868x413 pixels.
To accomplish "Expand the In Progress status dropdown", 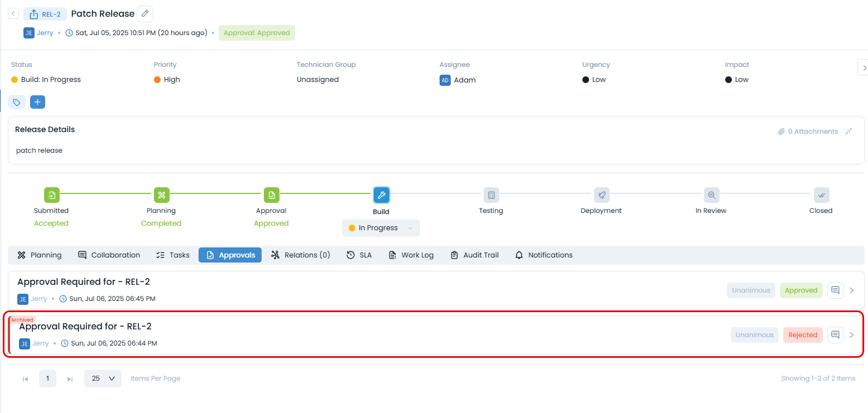I will tap(381, 227).
